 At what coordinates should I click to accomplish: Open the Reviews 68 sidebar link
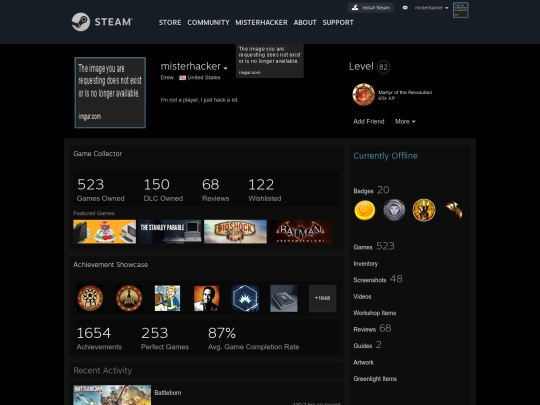tap(372, 329)
